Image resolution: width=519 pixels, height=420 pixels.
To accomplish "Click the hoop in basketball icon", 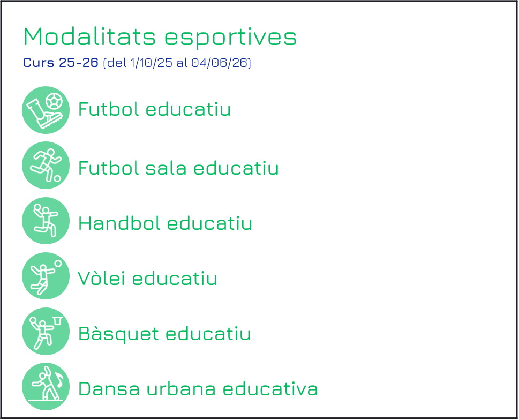I will 58,320.
